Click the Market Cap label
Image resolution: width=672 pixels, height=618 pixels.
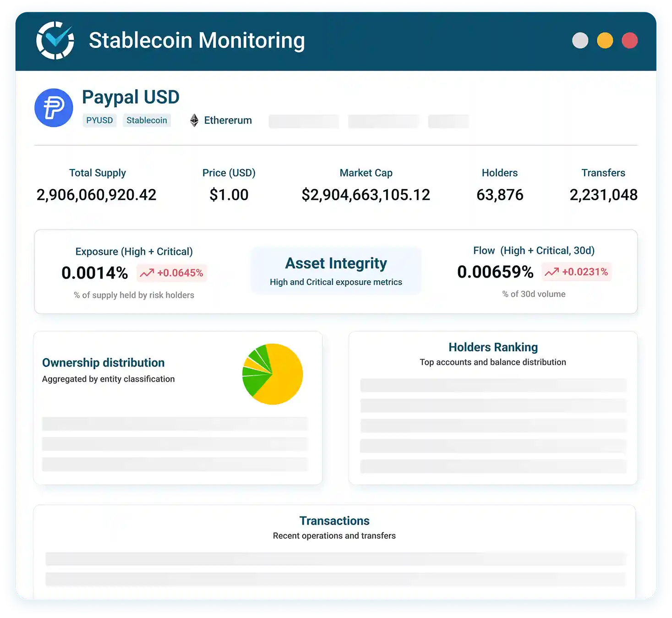coord(366,173)
